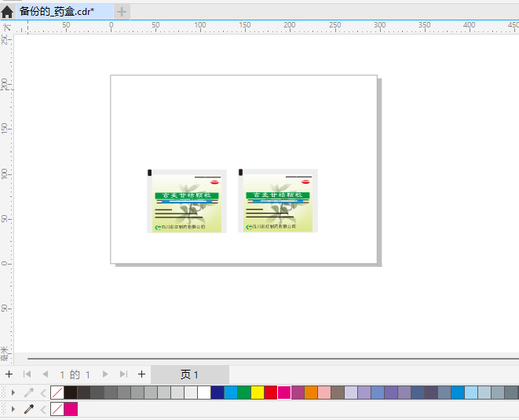Choose the green swatch

coord(244,393)
